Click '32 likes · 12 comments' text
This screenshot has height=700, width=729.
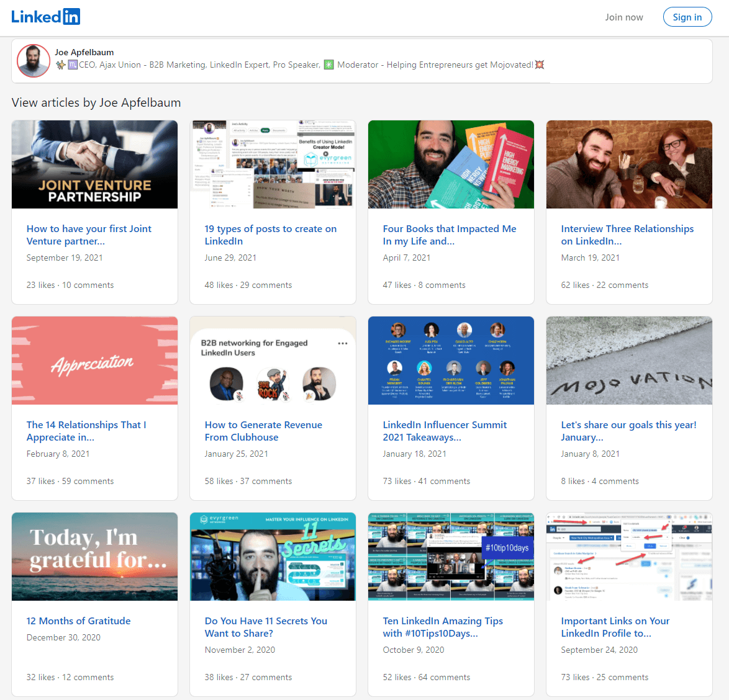pos(70,677)
